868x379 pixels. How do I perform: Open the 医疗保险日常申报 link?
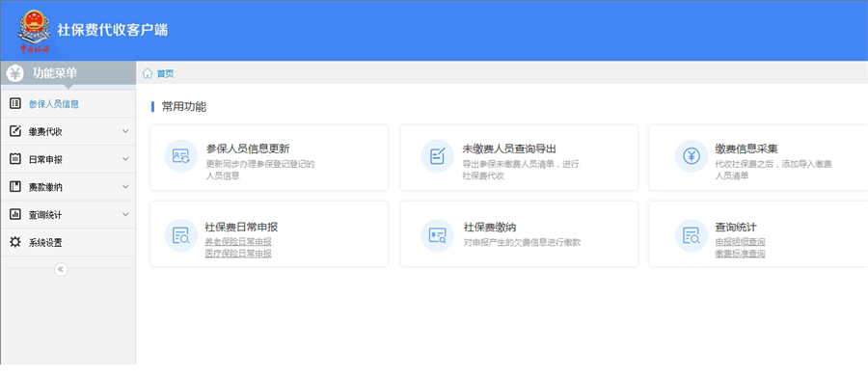(x=238, y=254)
